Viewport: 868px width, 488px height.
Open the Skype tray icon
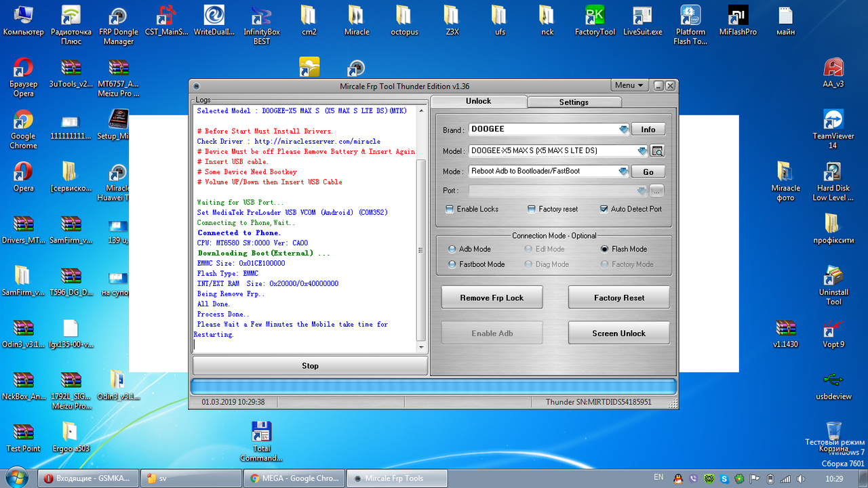coord(725,479)
